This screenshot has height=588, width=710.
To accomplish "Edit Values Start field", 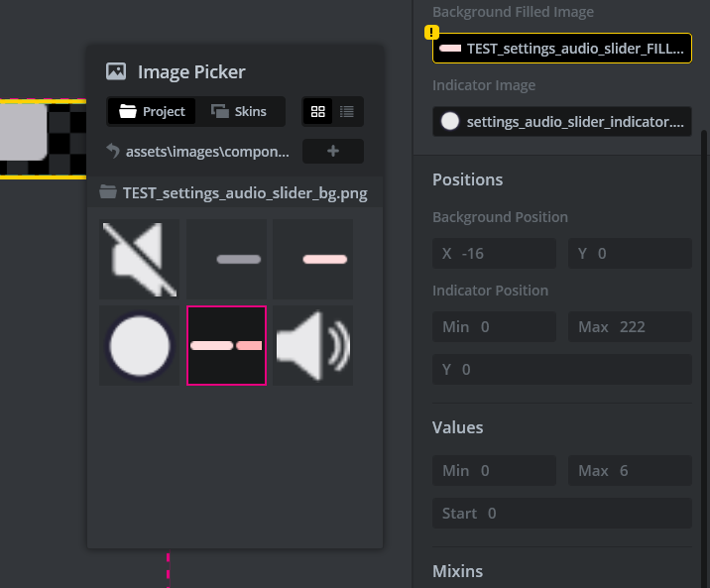I will pyautogui.click(x=562, y=514).
